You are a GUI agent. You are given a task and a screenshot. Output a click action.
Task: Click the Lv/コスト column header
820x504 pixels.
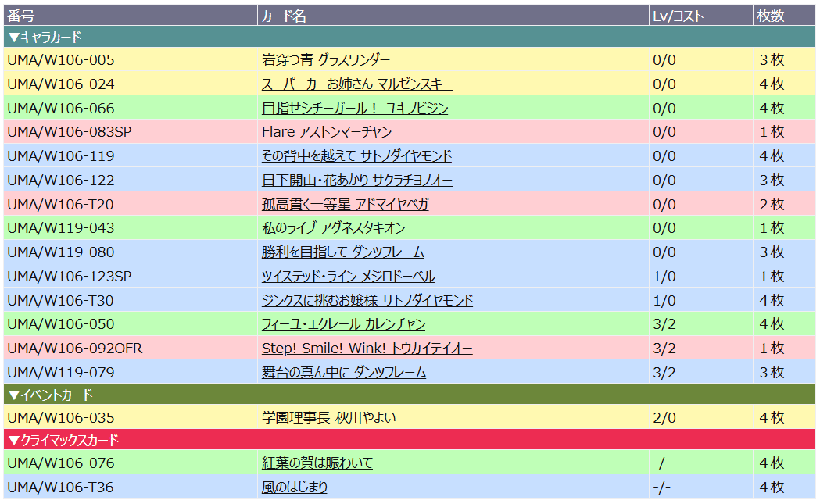tap(700, 16)
